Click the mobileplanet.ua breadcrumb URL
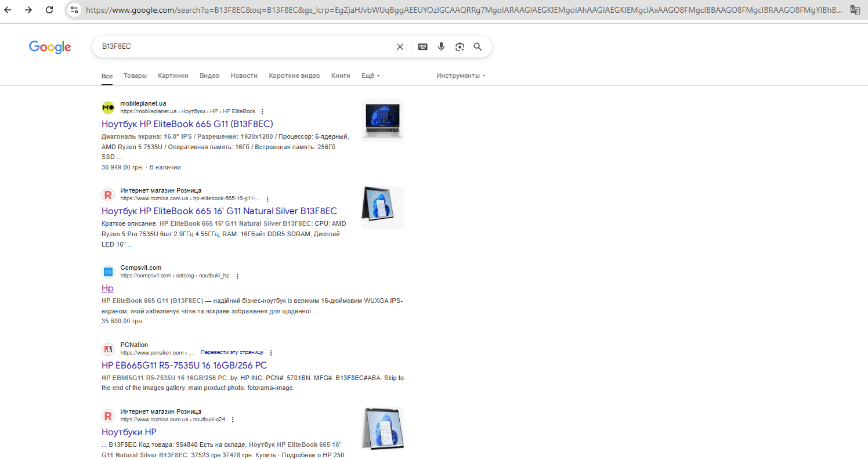 [x=188, y=111]
